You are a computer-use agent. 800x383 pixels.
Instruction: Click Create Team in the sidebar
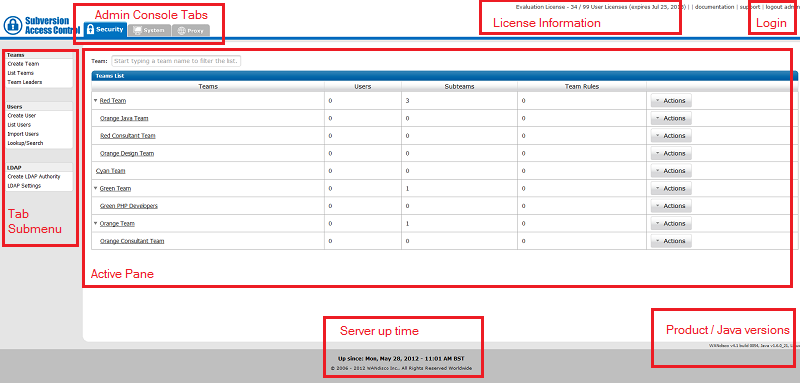[x=23, y=64]
